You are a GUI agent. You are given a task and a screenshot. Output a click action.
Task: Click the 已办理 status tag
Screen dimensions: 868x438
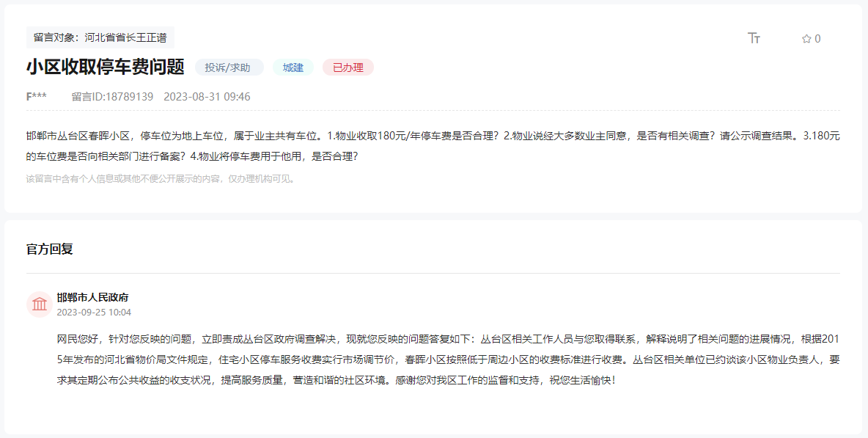347,67
